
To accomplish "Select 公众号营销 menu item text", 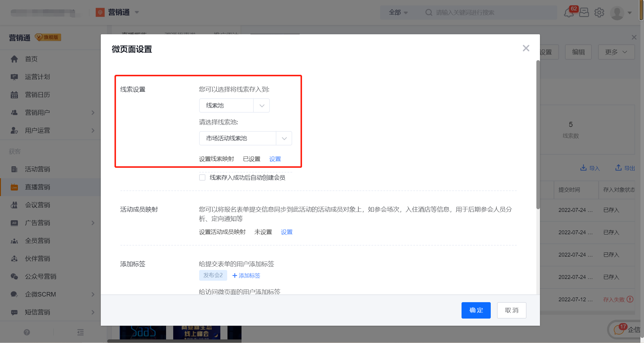I will click(41, 277).
